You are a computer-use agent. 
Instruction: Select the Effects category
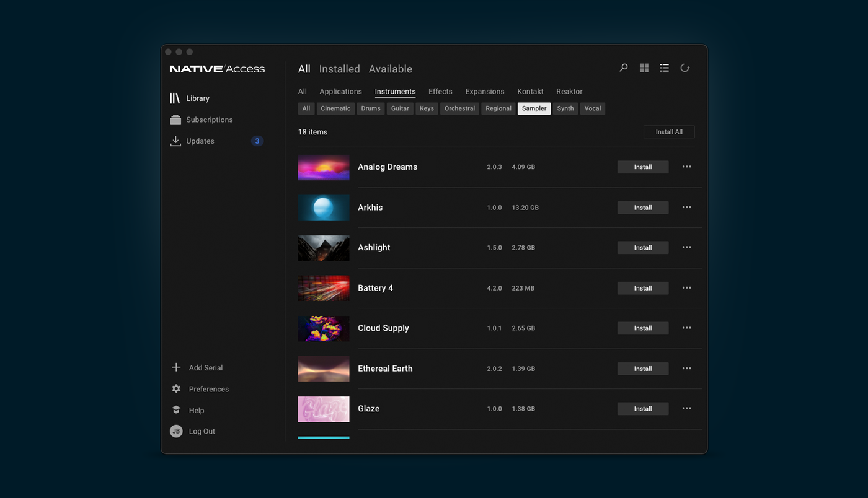tap(440, 91)
